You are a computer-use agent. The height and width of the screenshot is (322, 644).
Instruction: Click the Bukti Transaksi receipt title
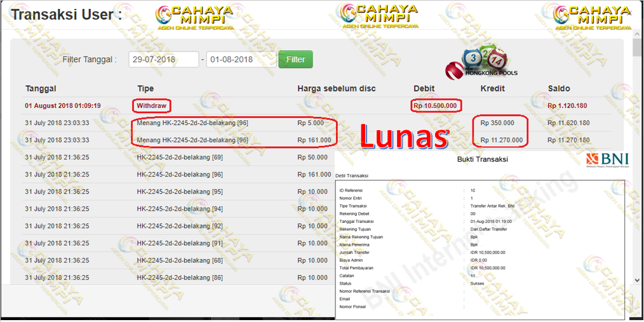[x=482, y=159]
